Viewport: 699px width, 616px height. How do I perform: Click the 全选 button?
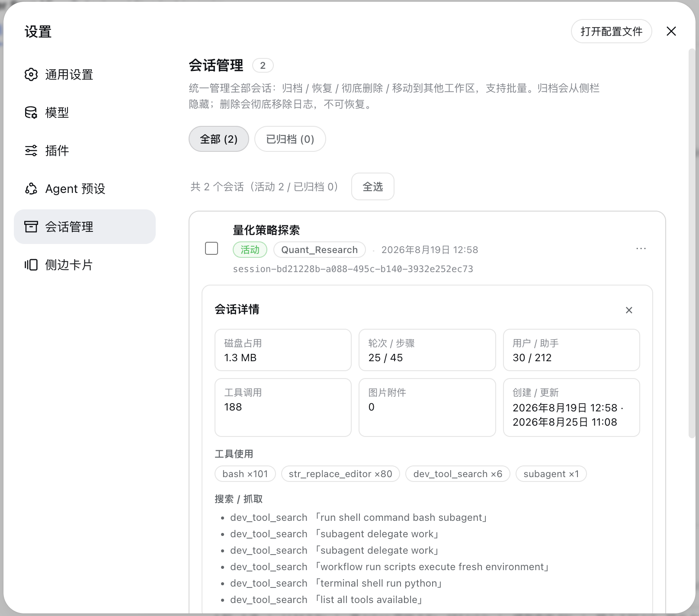point(373,186)
